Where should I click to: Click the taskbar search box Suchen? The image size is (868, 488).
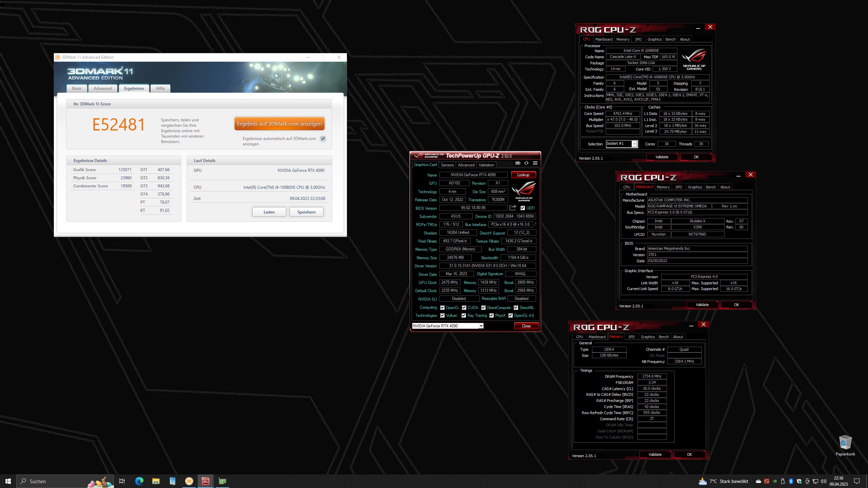65,481
